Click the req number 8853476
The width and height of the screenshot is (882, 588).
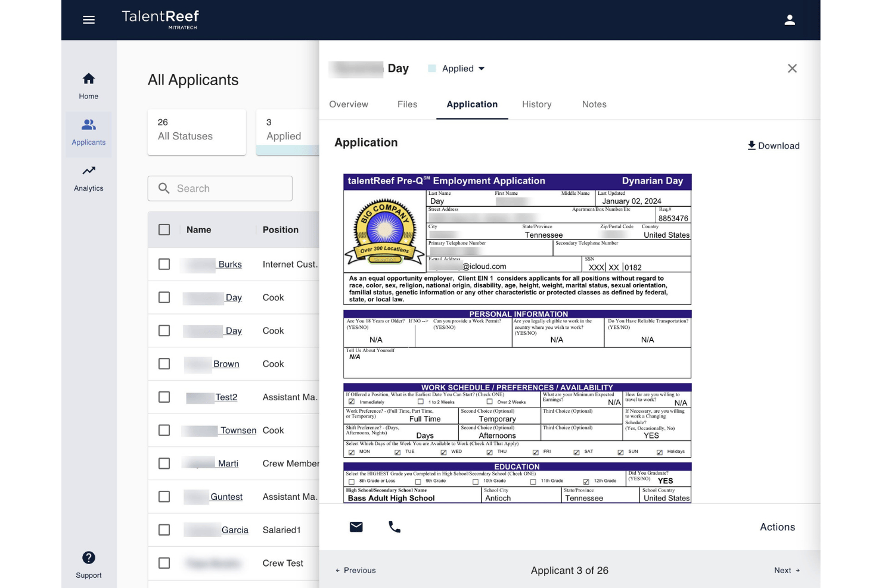click(673, 218)
